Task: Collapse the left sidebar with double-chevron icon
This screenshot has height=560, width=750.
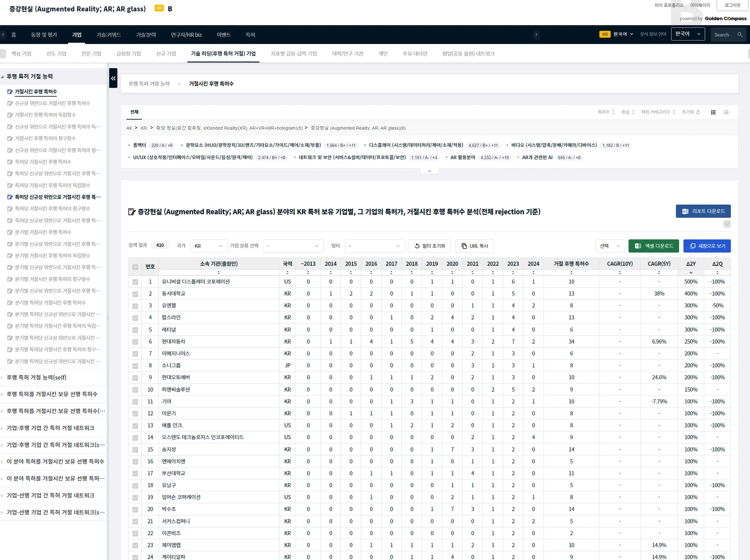Action: click(x=113, y=78)
